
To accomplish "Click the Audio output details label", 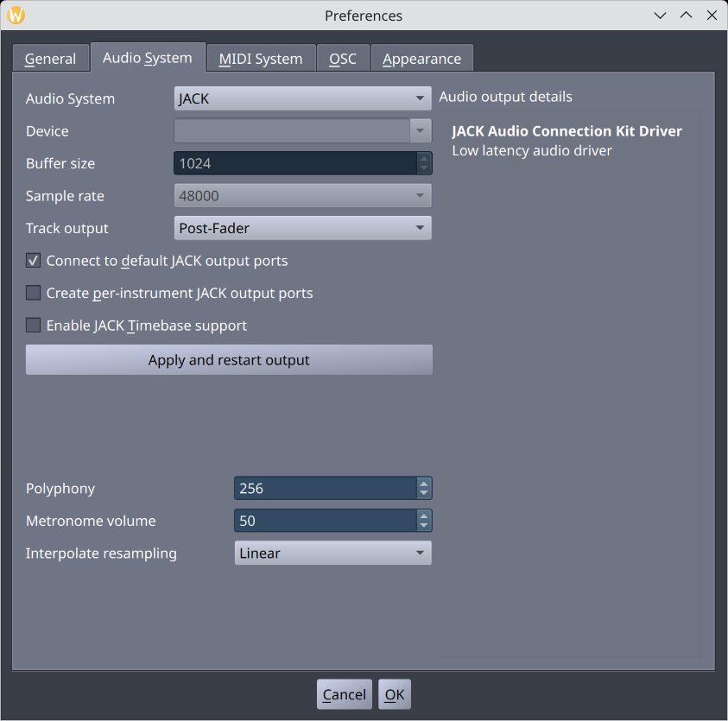I will (x=505, y=97).
